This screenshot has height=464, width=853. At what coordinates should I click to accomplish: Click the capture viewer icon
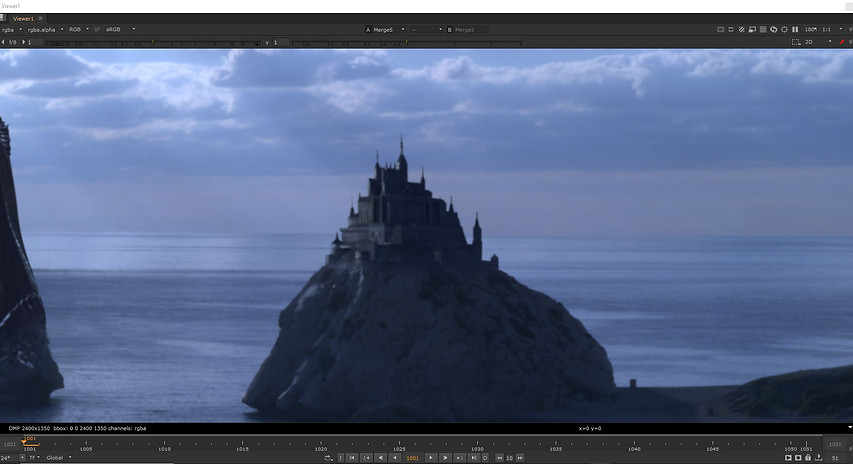[x=798, y=458]
